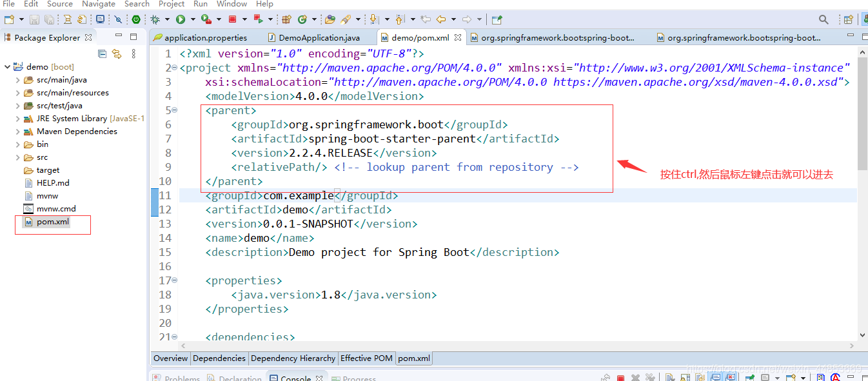Viewport: 868px width, 381px height.
Task: Click the Save toolbar icon
Action: 34,19
